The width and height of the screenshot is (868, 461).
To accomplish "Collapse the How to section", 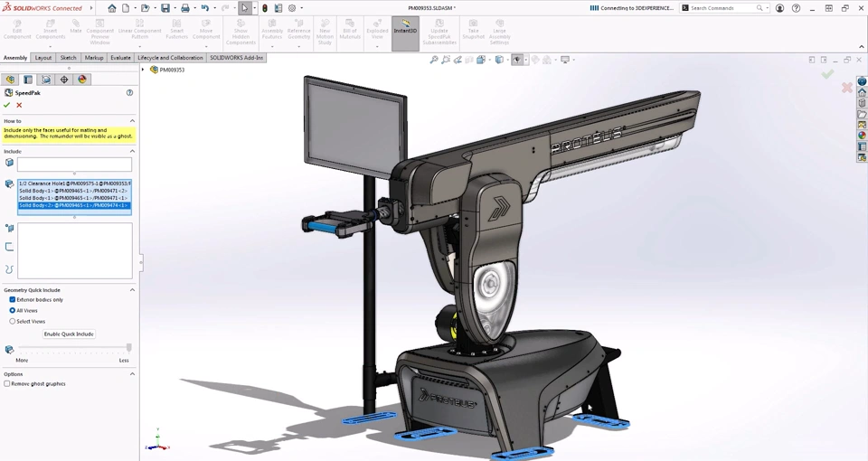I will coord(132,120).
